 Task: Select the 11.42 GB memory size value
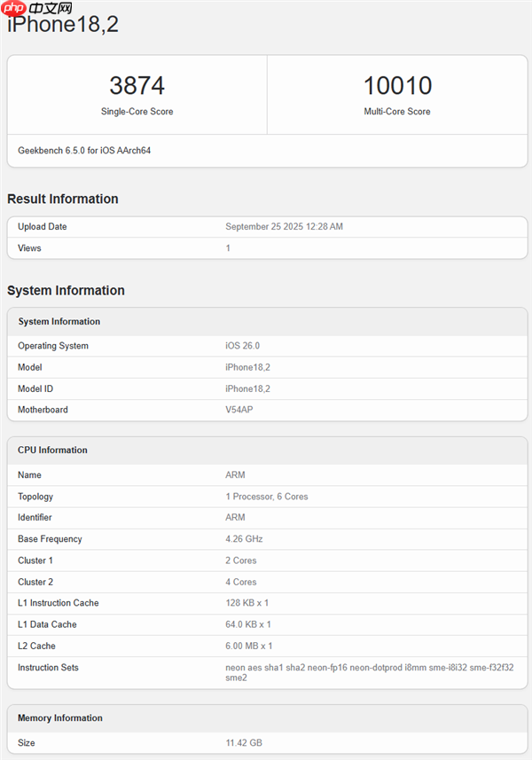[x=243, y=742]
